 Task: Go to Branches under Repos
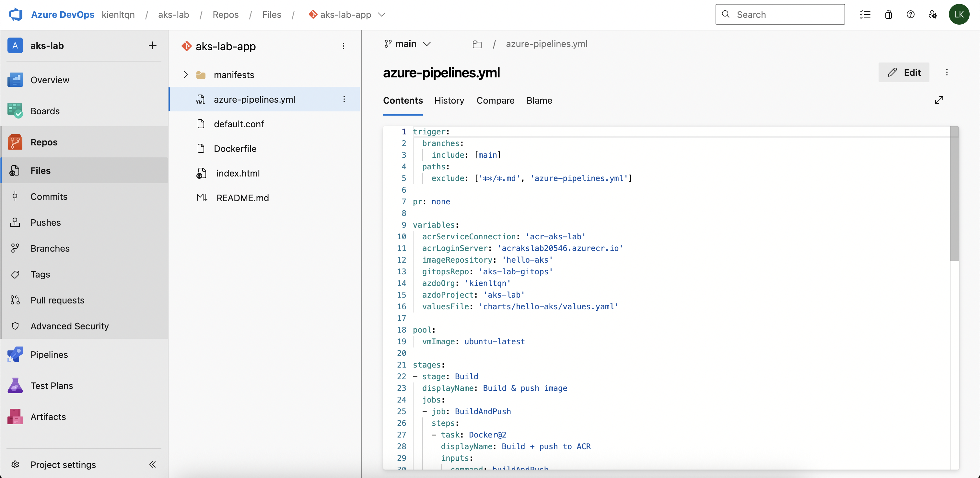click(84, 248)
